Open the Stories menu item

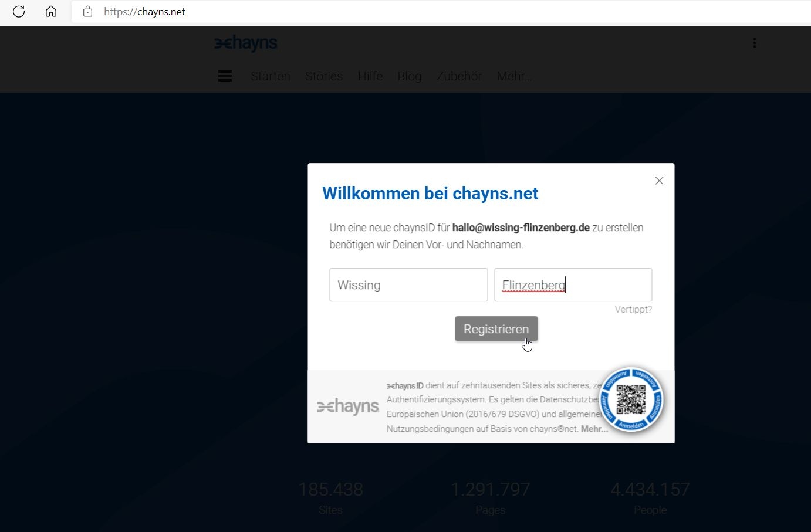324,76
